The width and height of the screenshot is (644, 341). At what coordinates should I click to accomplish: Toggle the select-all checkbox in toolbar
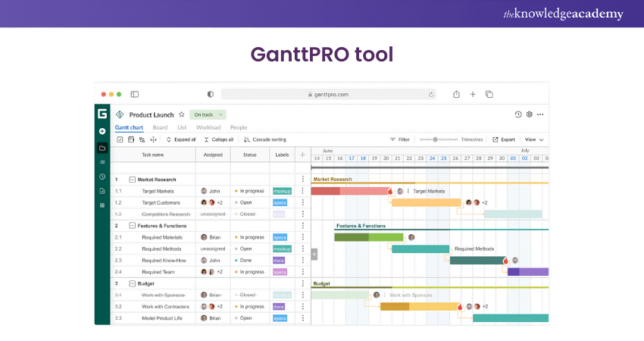click(120, 139)
